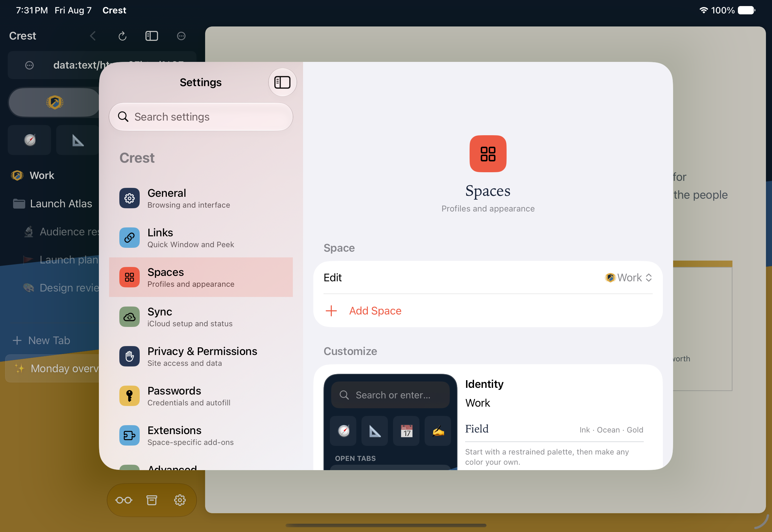Click the large Spaces header icon
The height and width of the screenshot is (532, 772).
click(x=488, y=154)
